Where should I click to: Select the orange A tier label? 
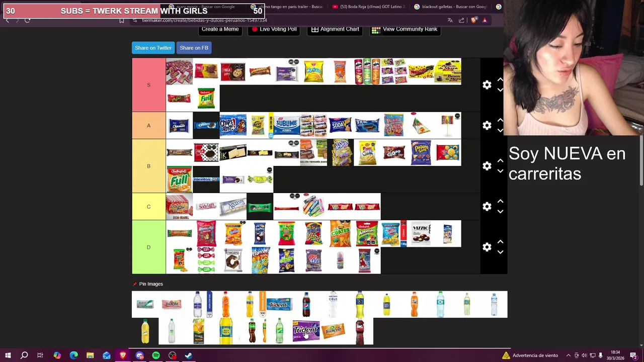click(x=148, y=125)
